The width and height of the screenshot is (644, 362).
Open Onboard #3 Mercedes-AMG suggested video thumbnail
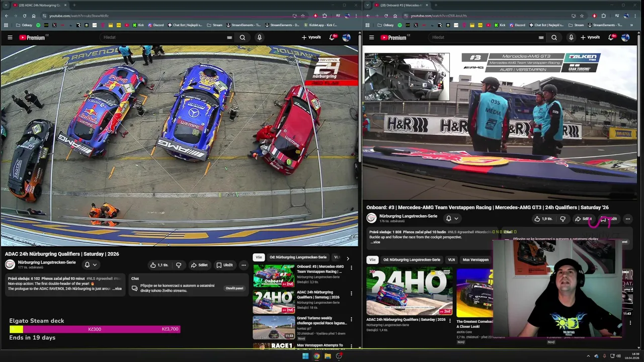click(x=274, y=276)
